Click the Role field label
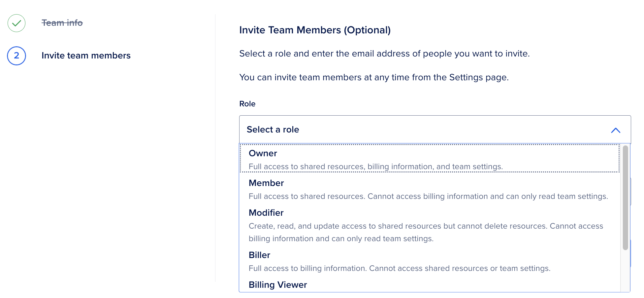The height and width of the screenshot is (298, 644). 247,104
